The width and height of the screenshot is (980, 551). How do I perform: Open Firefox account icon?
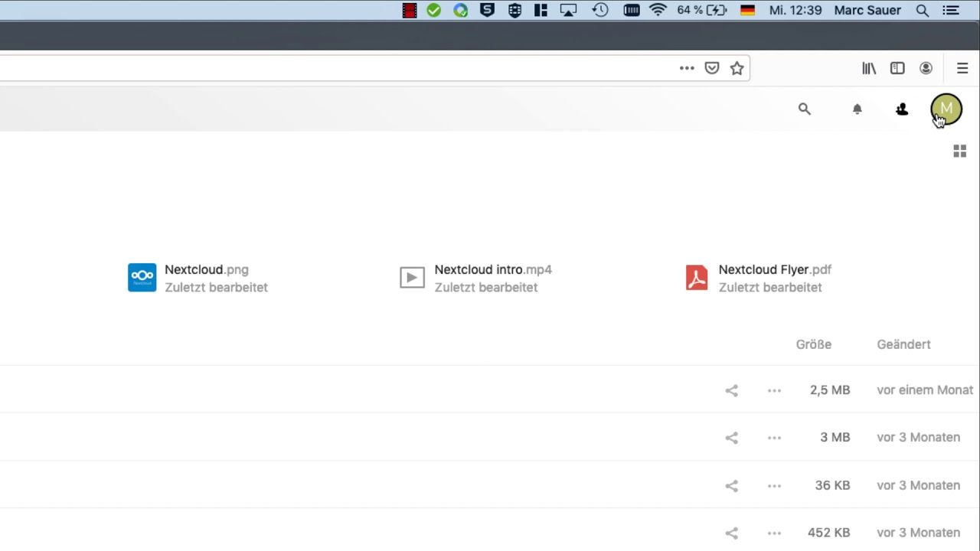pos(926,68)
